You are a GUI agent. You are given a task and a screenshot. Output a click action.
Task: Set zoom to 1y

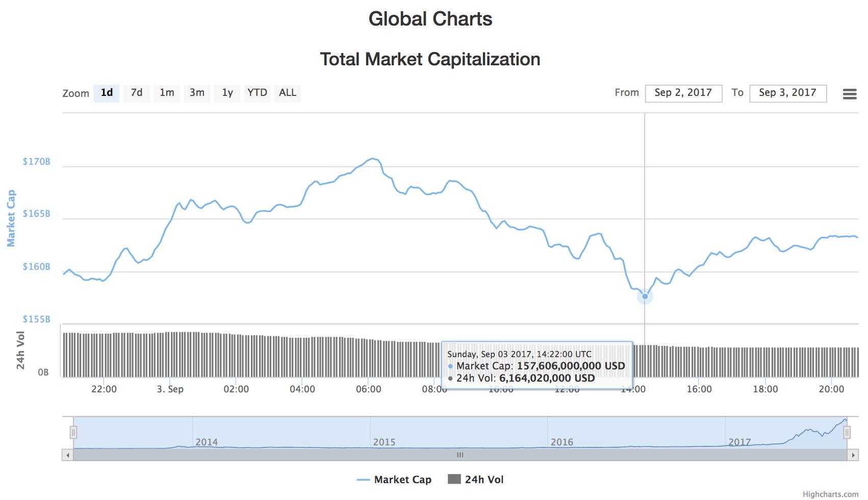coord(227,93)
